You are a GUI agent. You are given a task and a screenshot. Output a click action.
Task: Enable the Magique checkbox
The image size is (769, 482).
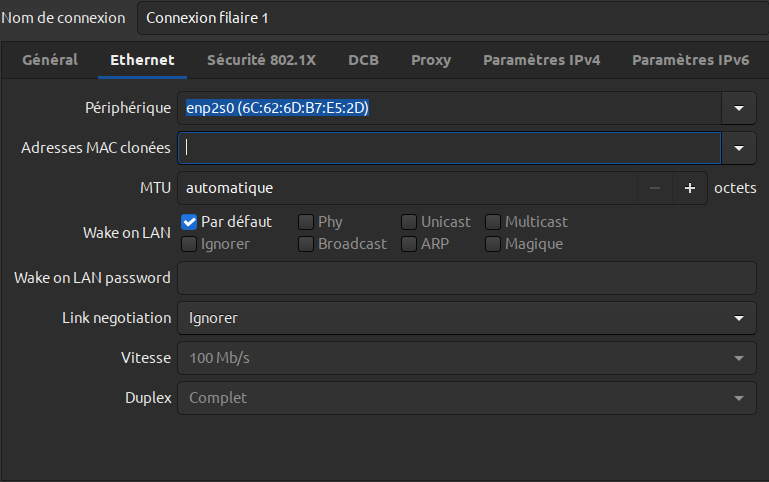493,244
